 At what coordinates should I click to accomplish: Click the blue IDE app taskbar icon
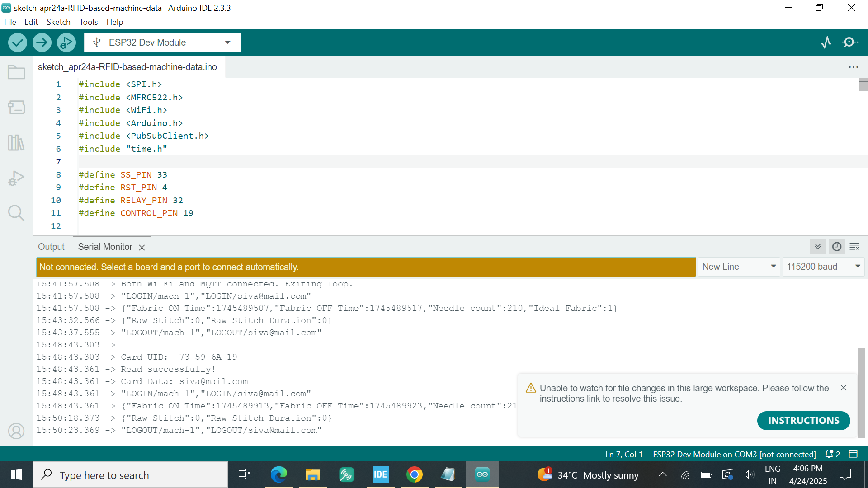point(380,475)
